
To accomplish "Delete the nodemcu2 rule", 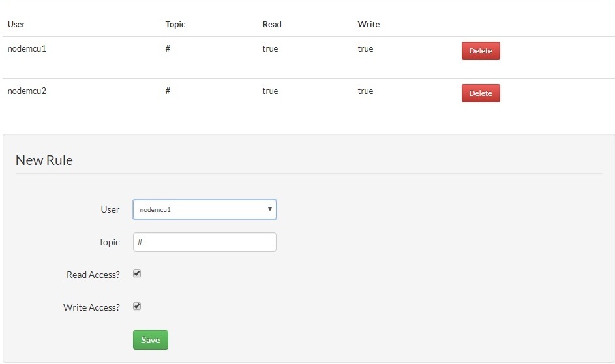I will click(481, 93).
